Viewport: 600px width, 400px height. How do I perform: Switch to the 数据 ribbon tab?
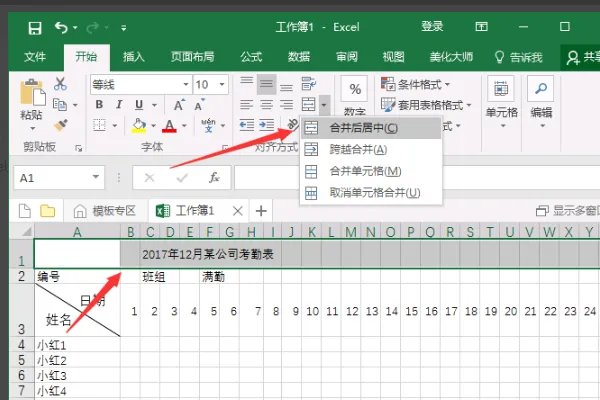pos(299,57)
